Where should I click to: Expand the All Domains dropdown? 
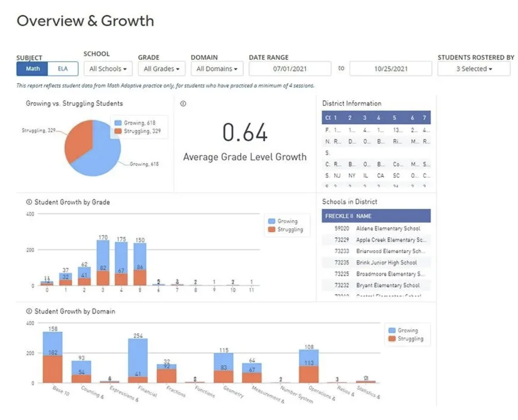pos(217,69)
